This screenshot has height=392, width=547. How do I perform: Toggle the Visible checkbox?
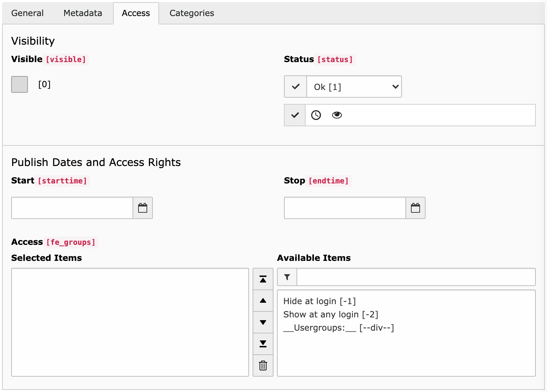click(x=20, y=84)
